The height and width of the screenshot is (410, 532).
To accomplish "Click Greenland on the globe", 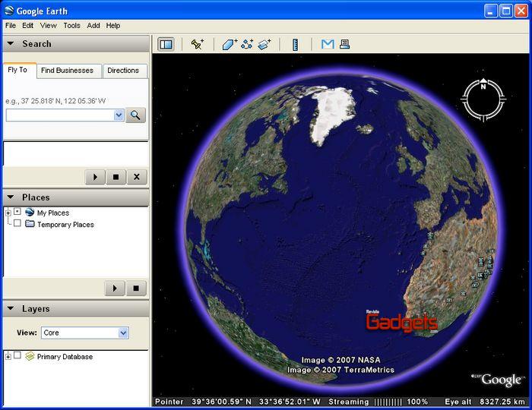I will 333,114.
